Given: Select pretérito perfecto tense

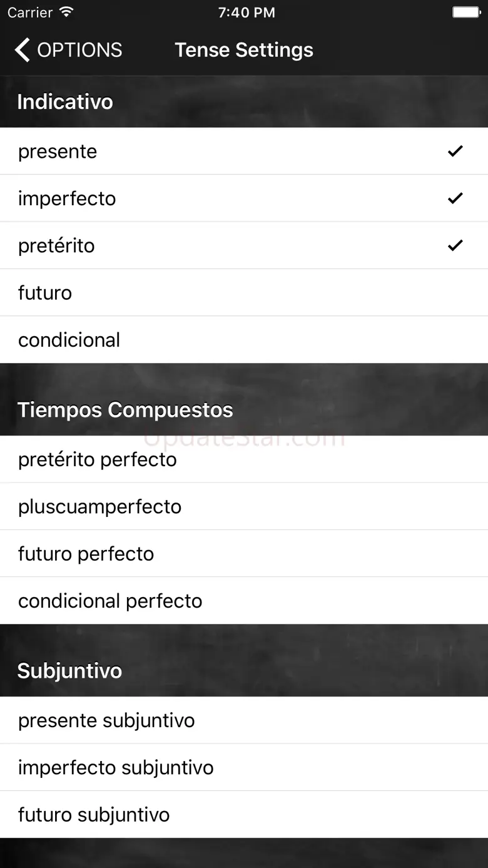Looking at the screenshot, I should point(244,459).
